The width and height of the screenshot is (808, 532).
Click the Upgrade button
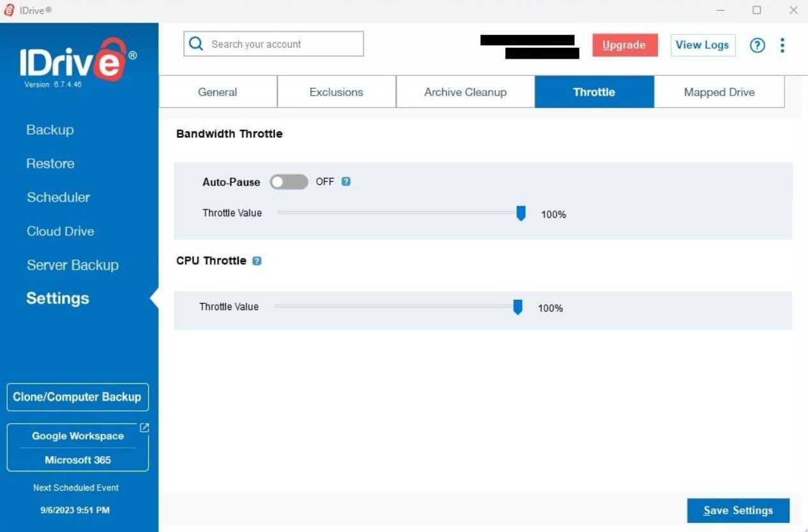(625, 45)
